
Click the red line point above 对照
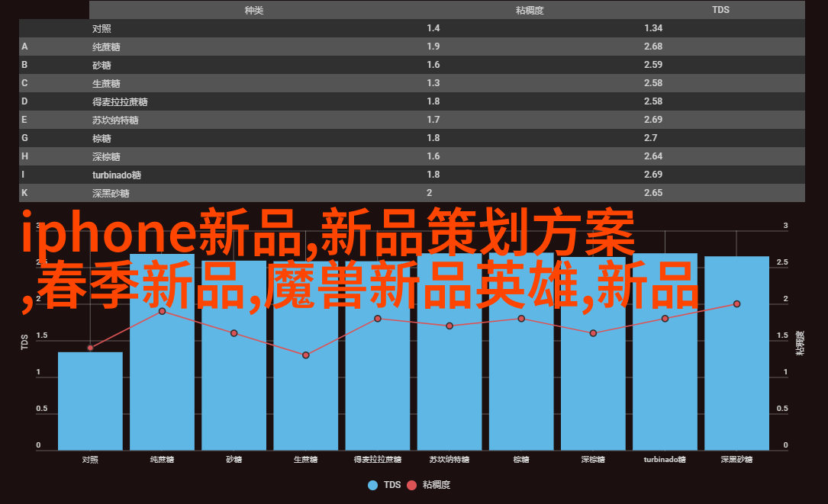tap(90, 348)
